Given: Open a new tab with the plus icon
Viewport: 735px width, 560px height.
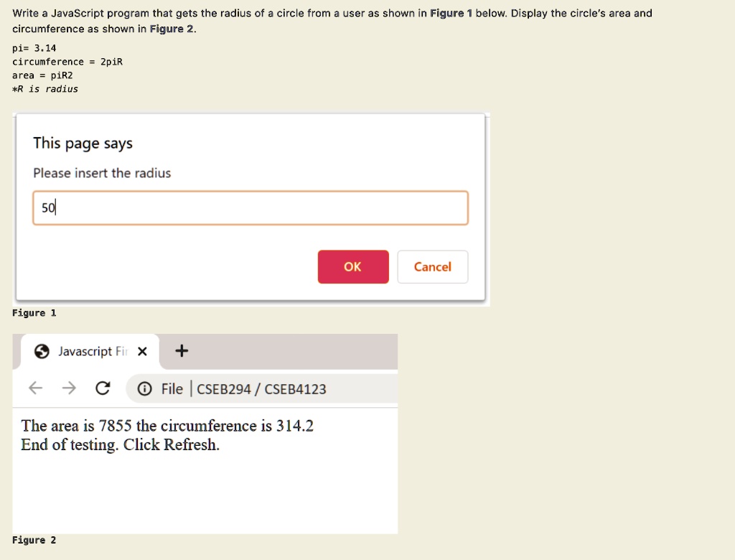Looking at the screenshot, I should tap(181, 351).
